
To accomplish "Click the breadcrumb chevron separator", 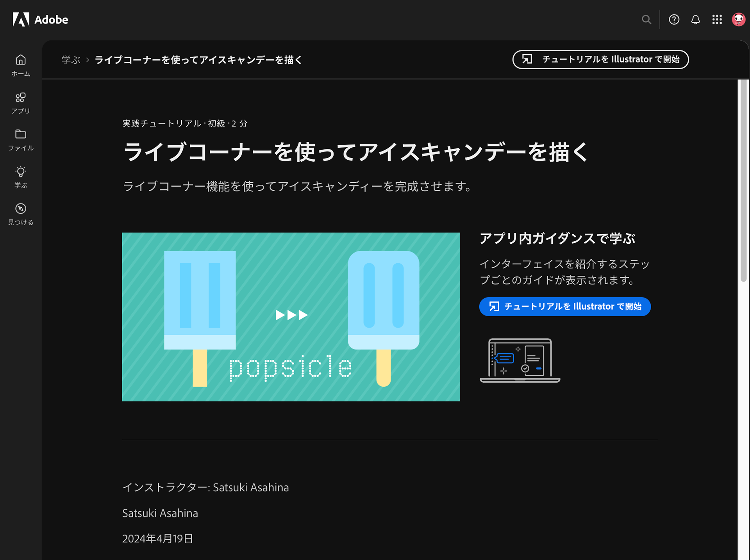I will click(x=88, y=60).
